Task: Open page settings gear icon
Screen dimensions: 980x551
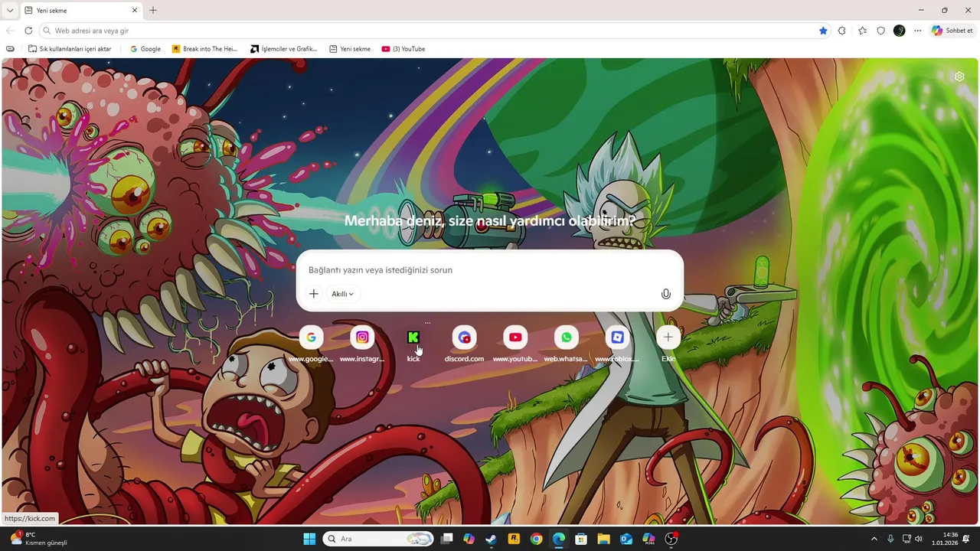Action: (x=959, y=77)
